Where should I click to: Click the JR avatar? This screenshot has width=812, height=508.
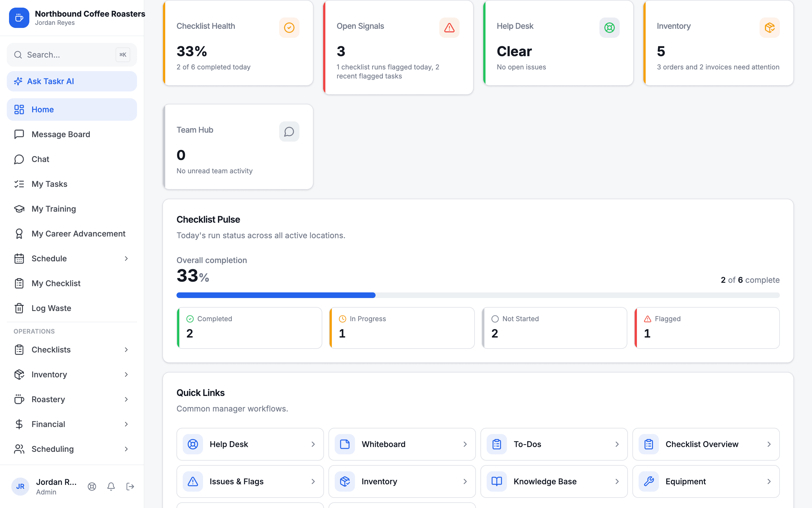(x=20, y=487)
